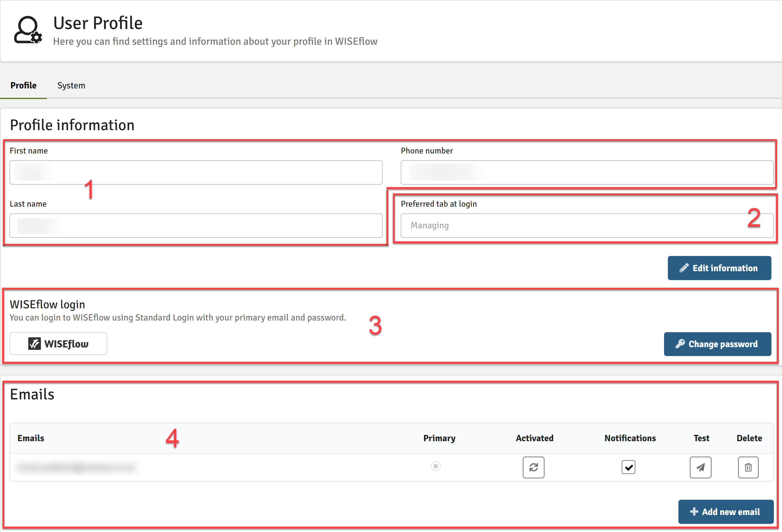Click the Emails column header in table
This screenshot has height=532, width=782.
point(31,438)
